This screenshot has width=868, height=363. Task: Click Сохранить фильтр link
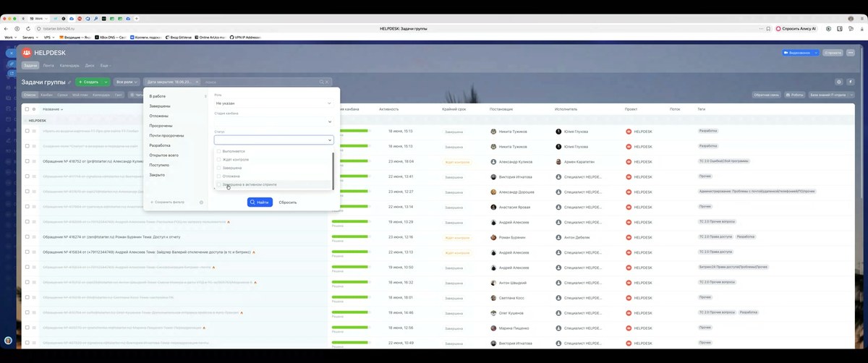coord(168,202)
